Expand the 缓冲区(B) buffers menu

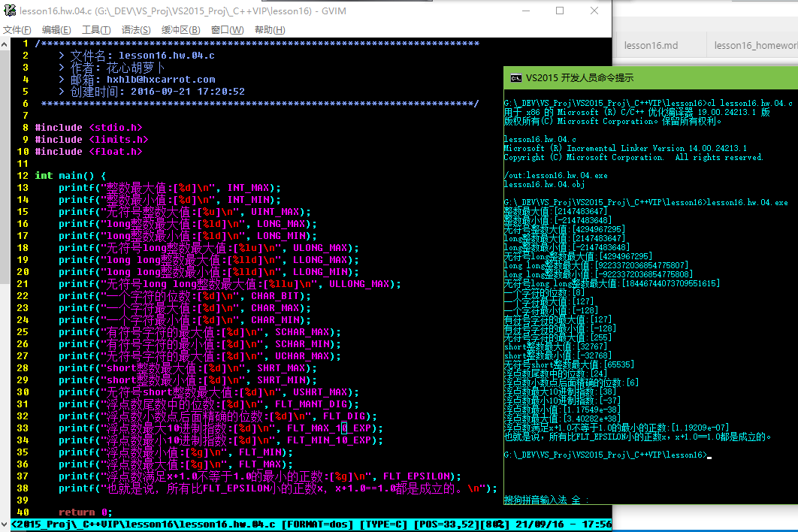tap(180, 30)
